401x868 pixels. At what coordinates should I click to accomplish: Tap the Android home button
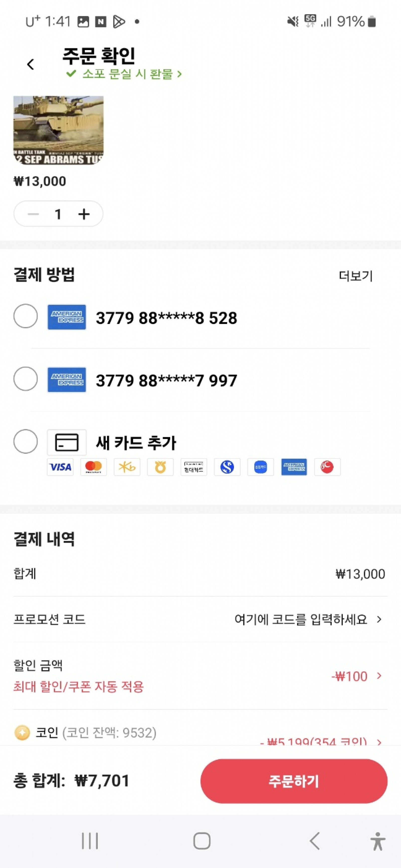(x=202, y=841)
